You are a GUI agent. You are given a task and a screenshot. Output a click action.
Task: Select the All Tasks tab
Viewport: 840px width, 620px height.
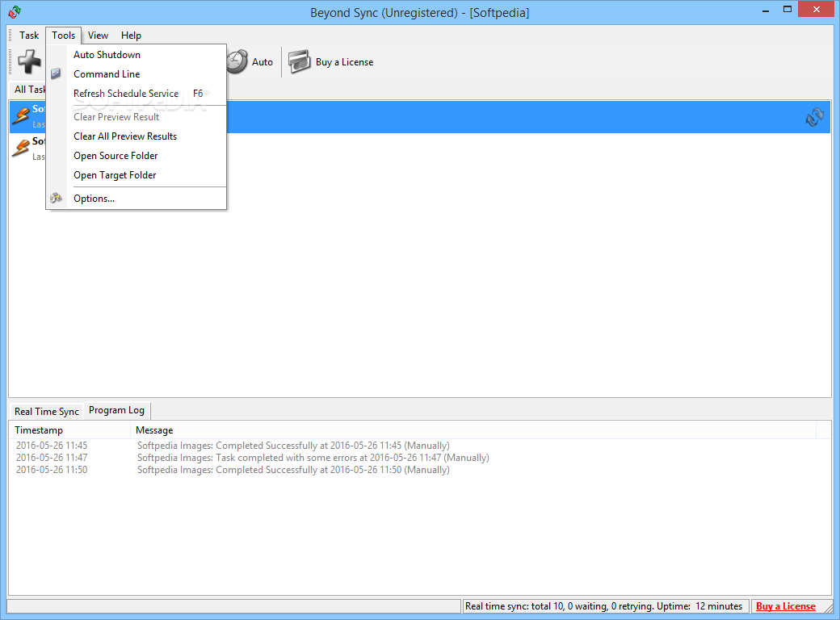click(29, 90)
